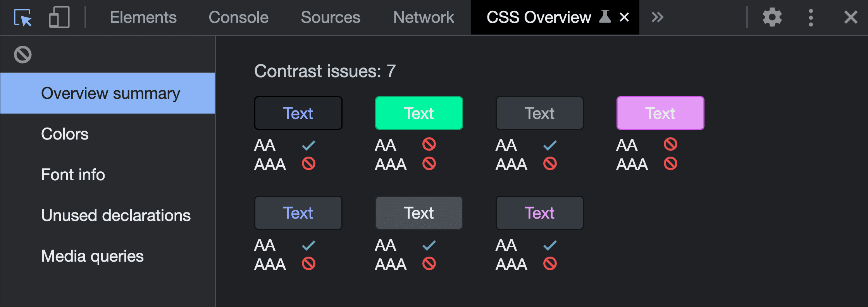Select the element inspector icon
This screenshot has height=307, width=868.
click(22, 17)
